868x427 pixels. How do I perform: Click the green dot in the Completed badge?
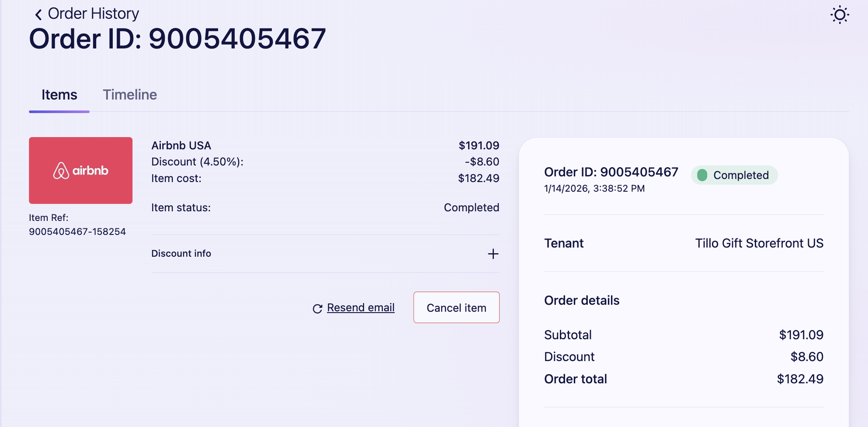tap(702, 175)
